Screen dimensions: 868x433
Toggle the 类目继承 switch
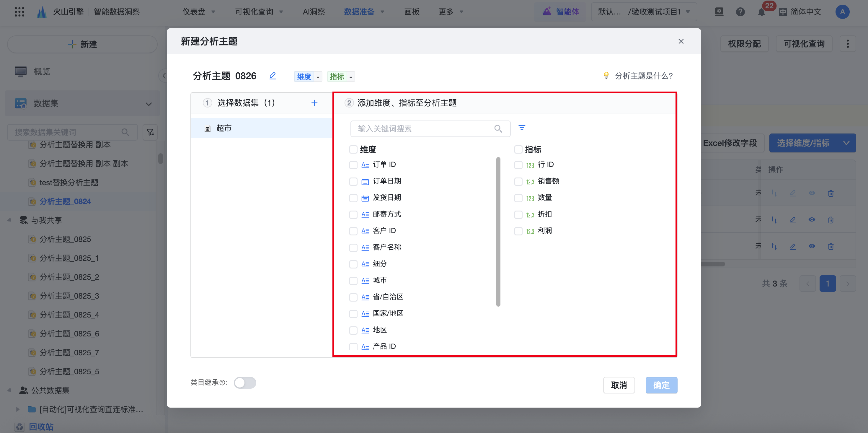coord(245,383)
